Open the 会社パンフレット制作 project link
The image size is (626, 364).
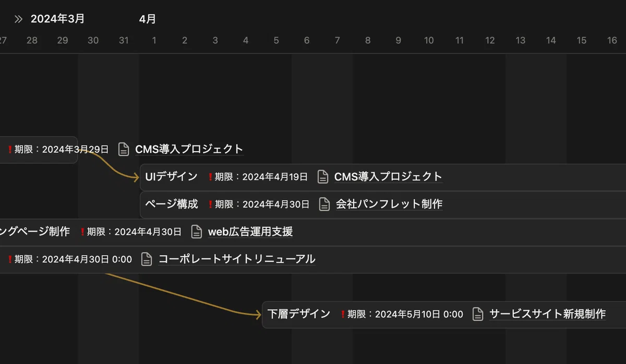point(389,204)
